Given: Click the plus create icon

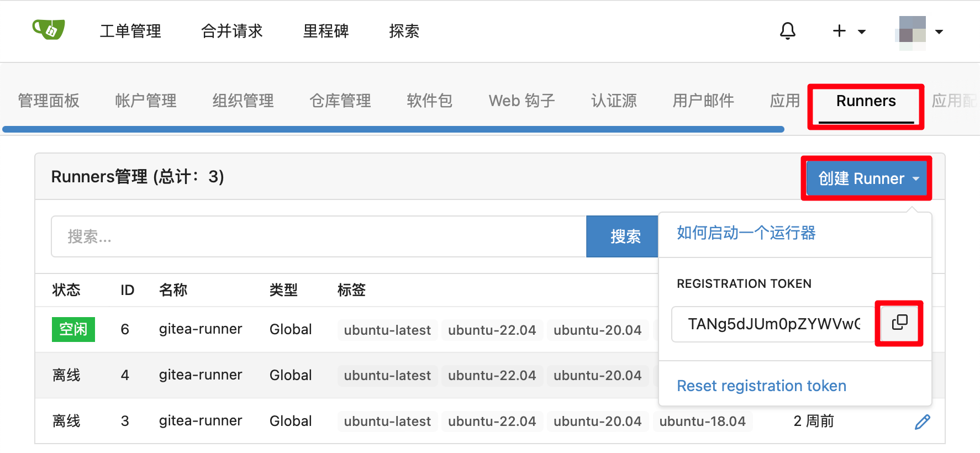Looking at the screenshot, I should click(x=839, y=31).
